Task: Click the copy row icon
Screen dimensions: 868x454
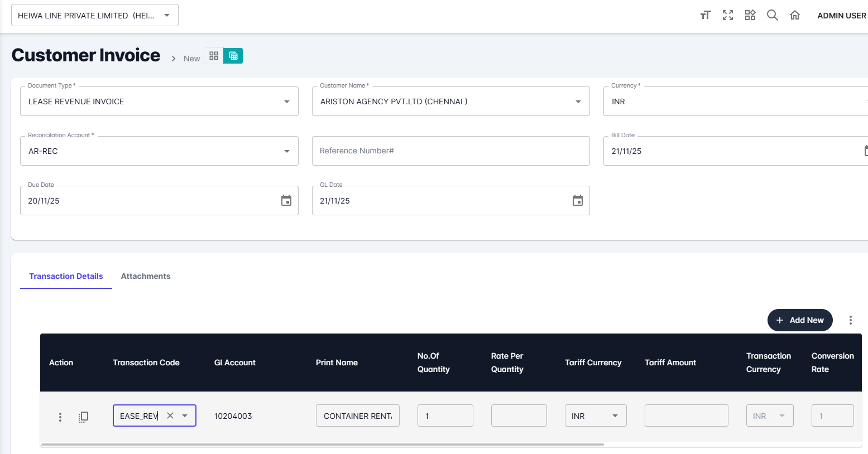Action: click(83, 417)
